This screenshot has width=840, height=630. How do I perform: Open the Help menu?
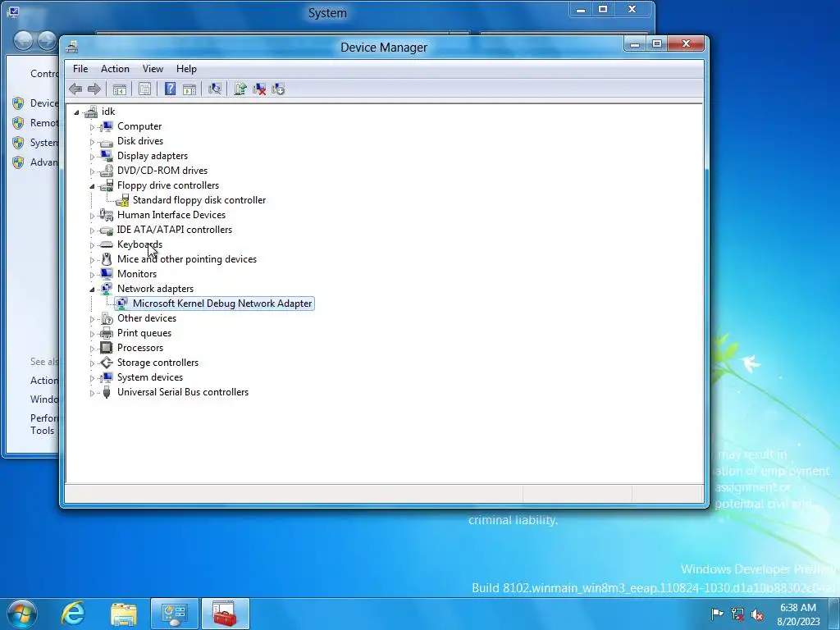coord(186,69)
